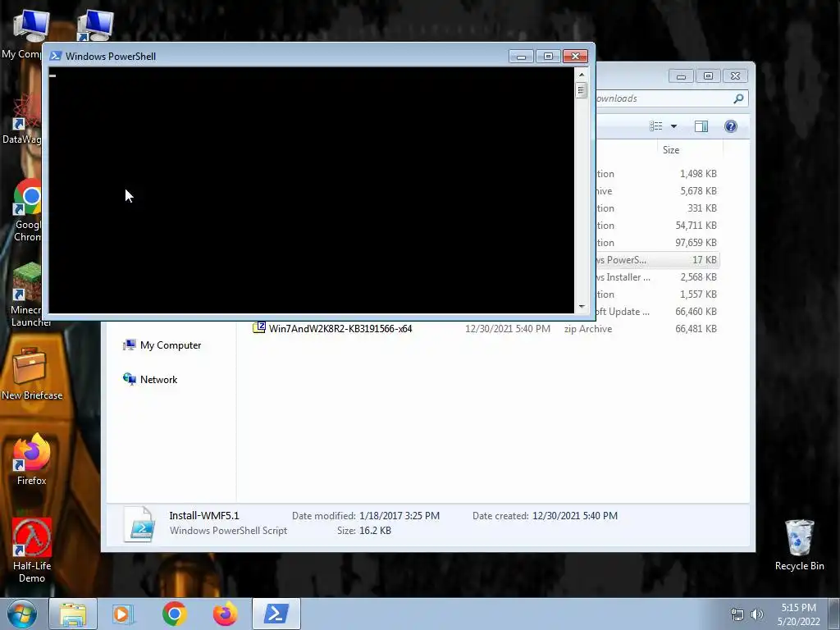
Task: Open the Minecraft Launcher desktop icon
Action: coord(27,294)
